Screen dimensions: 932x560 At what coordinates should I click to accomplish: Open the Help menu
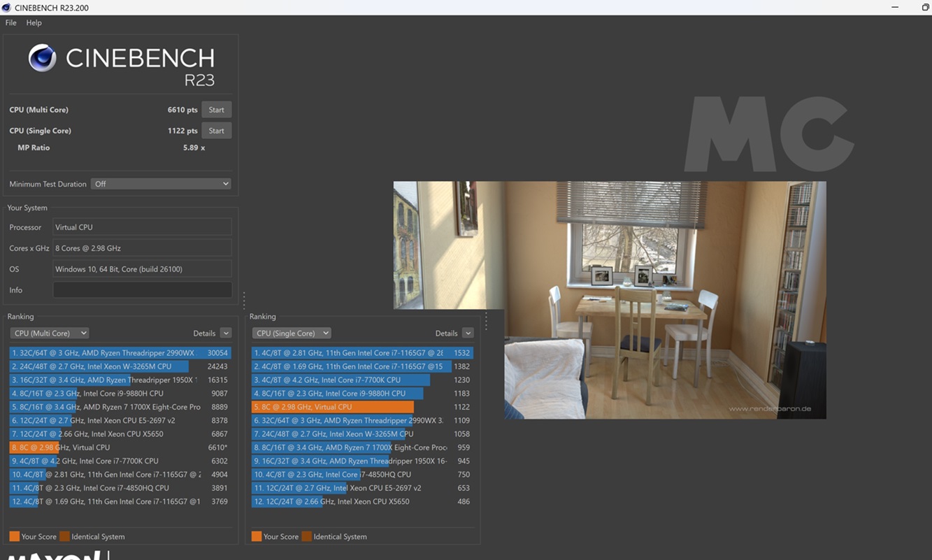(34, 22)
